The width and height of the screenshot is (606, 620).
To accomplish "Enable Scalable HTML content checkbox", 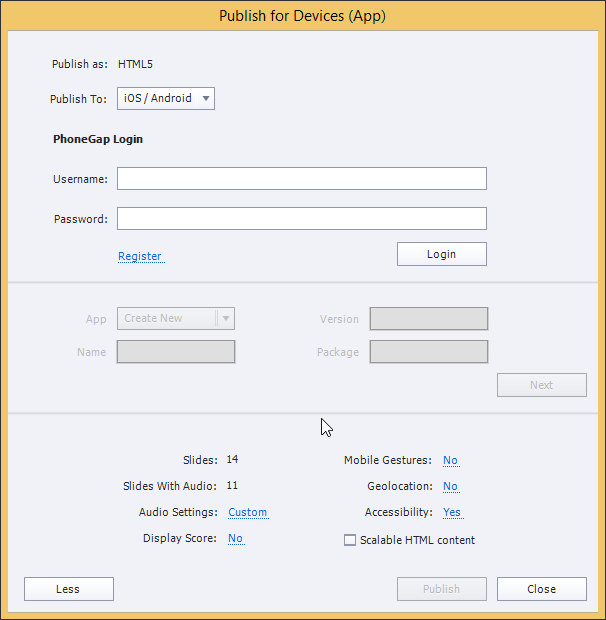I will click(350, 540).
